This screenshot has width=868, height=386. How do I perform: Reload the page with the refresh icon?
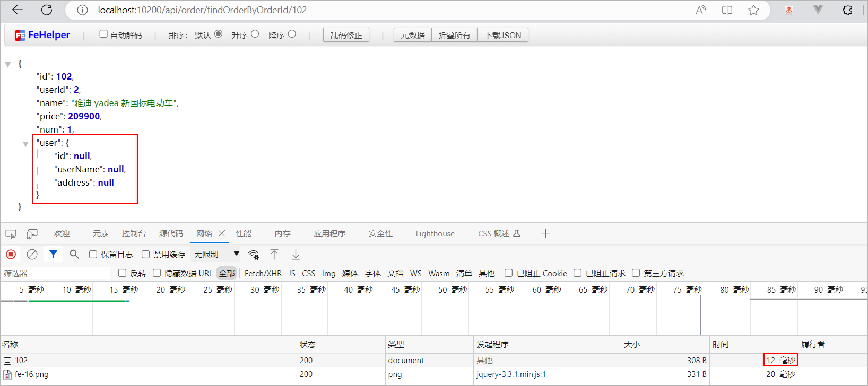pos(47,10)
